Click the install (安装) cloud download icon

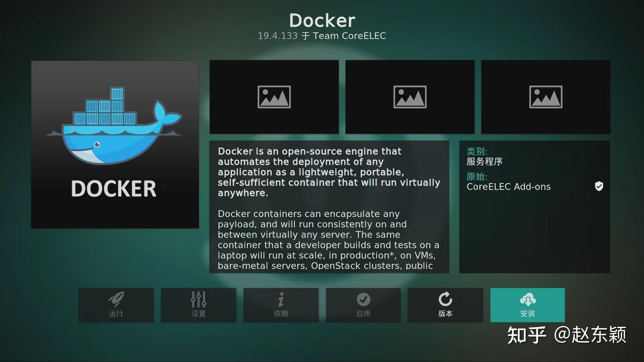(528, 299)
